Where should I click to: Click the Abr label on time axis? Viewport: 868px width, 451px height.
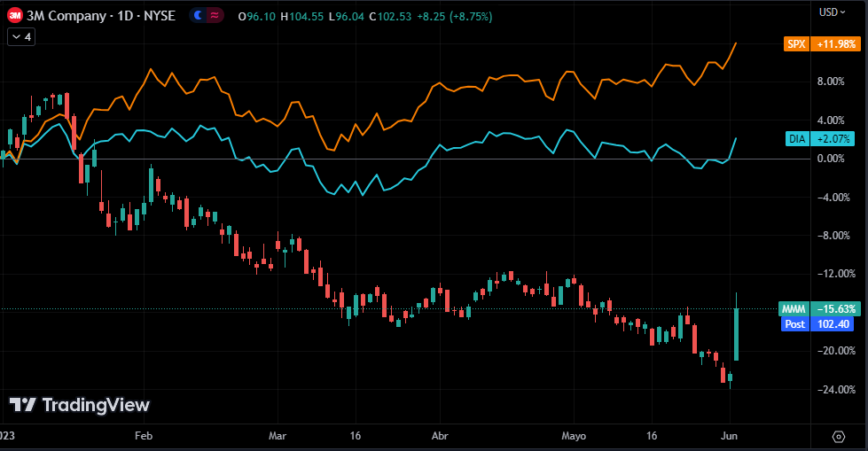click(x=440, y=436)
